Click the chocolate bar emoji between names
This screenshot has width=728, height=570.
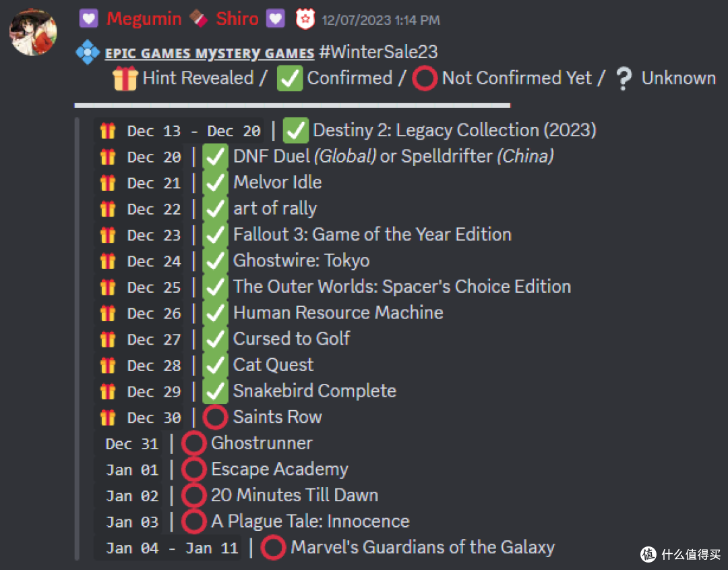[198, 19]
